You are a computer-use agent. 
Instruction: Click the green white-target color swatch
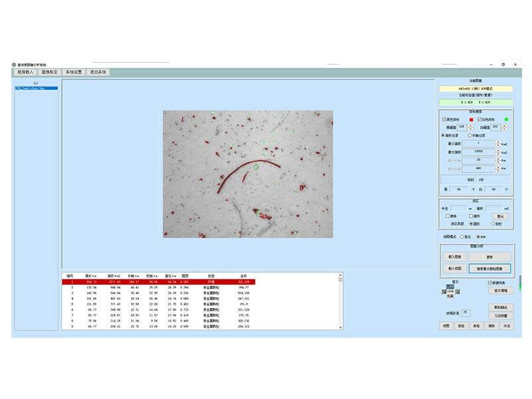click(x=506, y=119)
